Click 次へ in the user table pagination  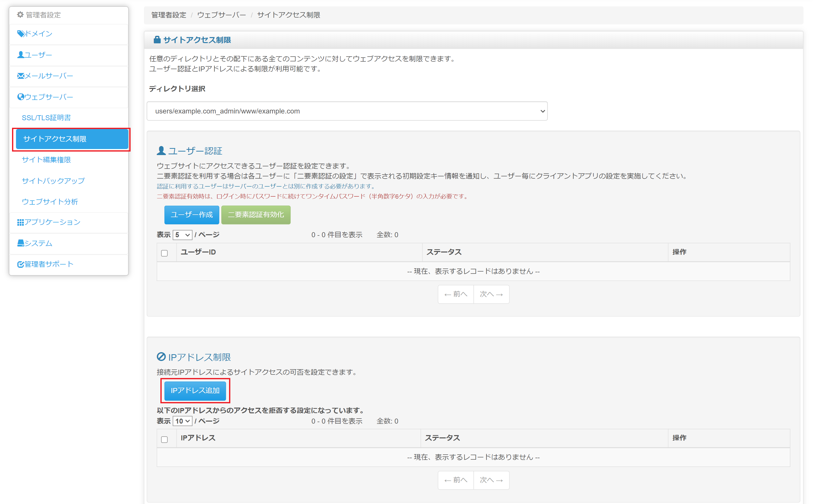click(x=491, y=294)
